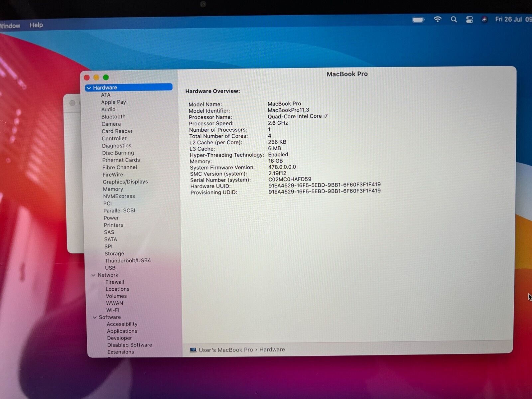The width and height of the screenshot is (532, 399).
Task: Select Camera in the sidebar
Action: [x=111, y=124]
